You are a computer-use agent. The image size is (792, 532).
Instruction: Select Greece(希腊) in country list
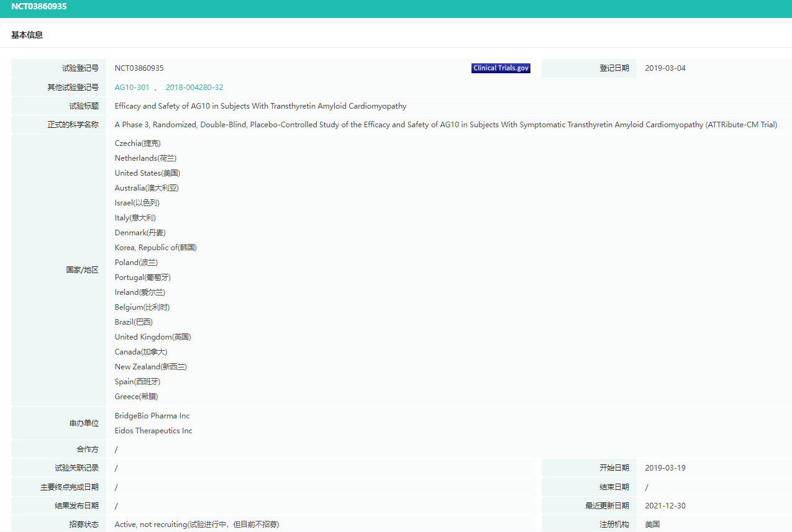click(140, 397)
